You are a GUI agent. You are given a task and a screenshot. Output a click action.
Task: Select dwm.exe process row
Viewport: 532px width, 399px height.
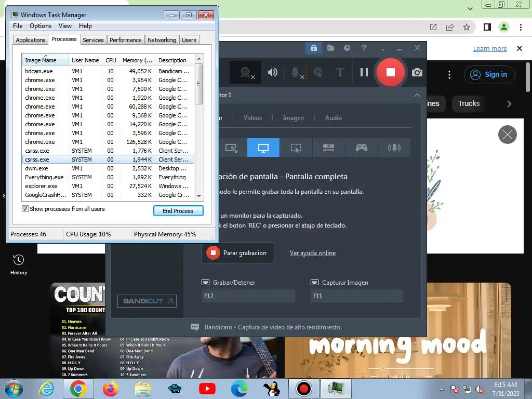click(108, 168)
